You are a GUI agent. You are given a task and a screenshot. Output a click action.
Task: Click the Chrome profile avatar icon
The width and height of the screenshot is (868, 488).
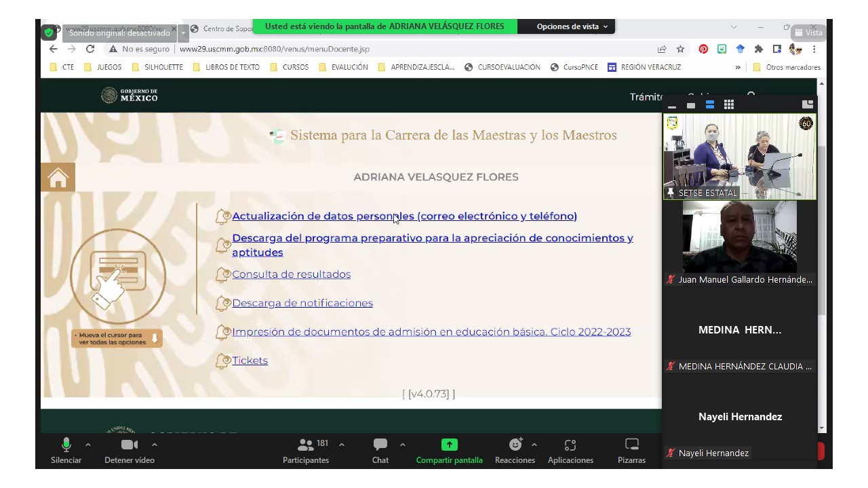coord(795,49)
